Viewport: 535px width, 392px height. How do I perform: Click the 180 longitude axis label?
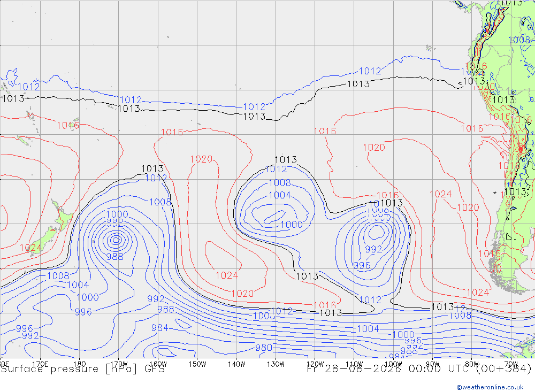(80, 364)
